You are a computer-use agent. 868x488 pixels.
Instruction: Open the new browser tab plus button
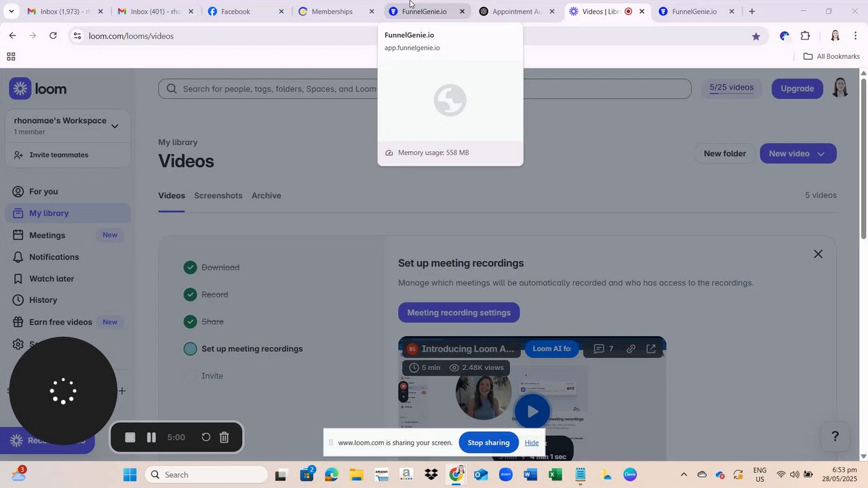pos(751,12)
